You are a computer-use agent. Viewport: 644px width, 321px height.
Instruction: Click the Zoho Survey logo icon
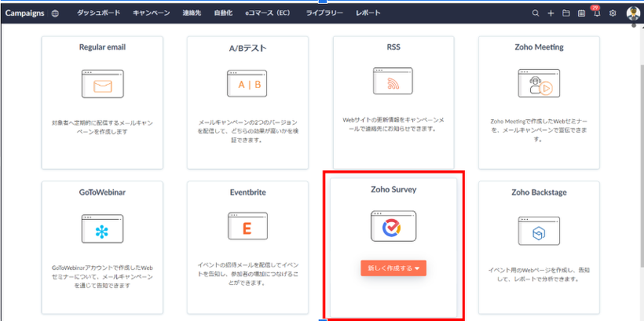click(393, 227)
